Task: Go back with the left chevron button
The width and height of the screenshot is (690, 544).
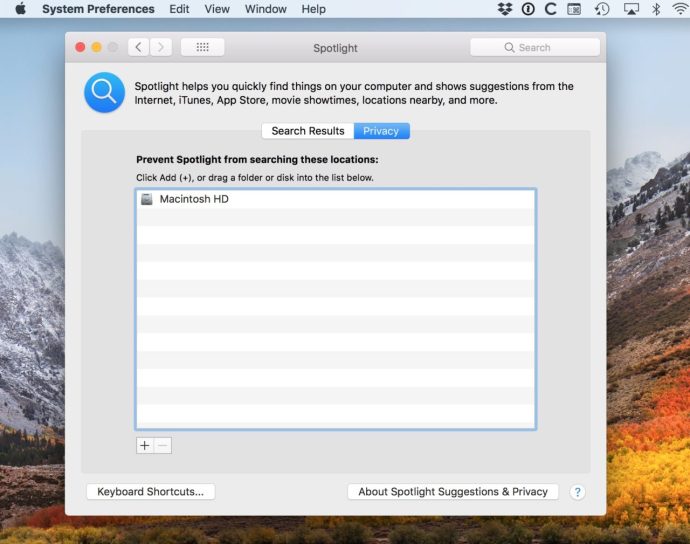Action: pos(139,47)
